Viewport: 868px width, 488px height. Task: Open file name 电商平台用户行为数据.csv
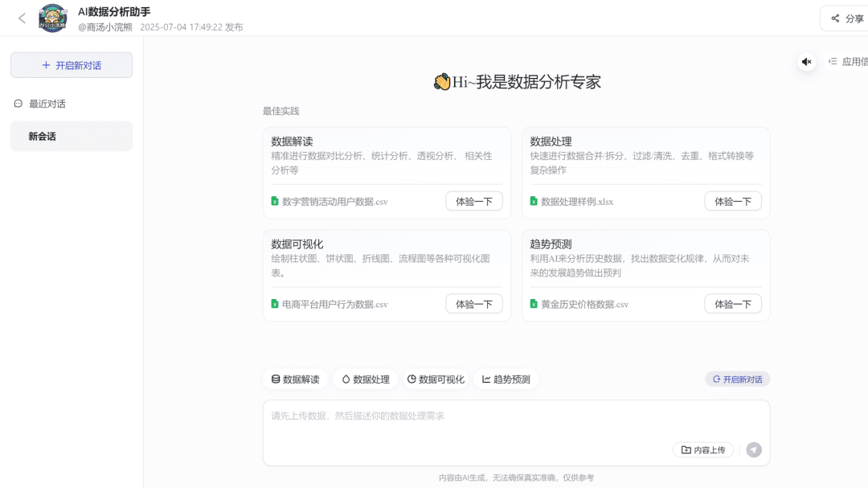coord(335,304)
